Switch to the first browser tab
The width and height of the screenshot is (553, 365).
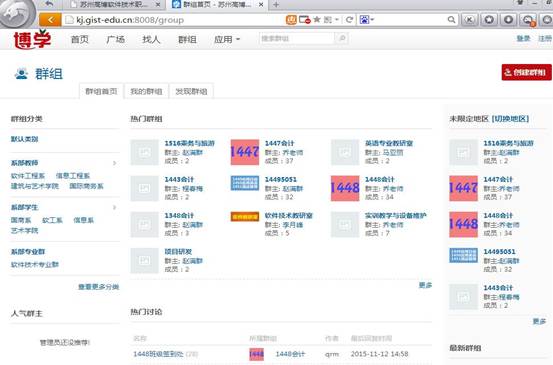tap(113, 5)
